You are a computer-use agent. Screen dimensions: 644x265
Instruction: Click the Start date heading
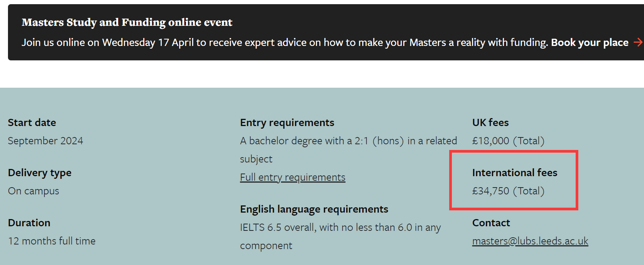(32, 123)
